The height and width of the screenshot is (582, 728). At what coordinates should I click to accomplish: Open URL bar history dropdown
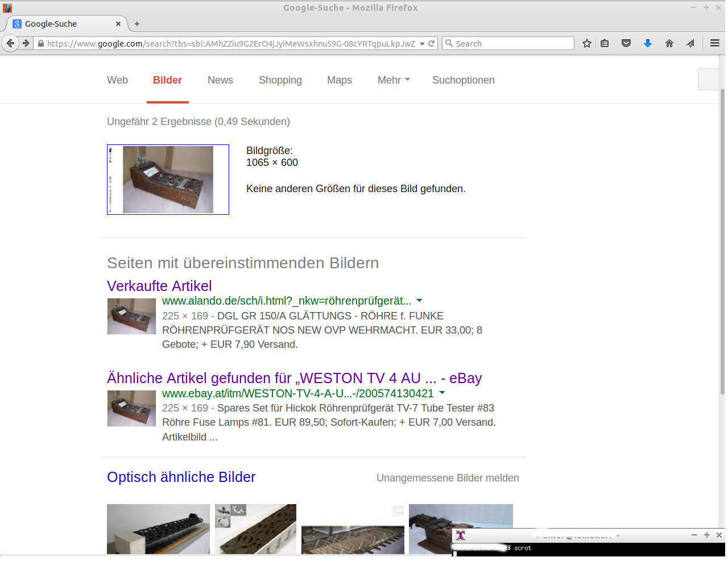(422, 44)
